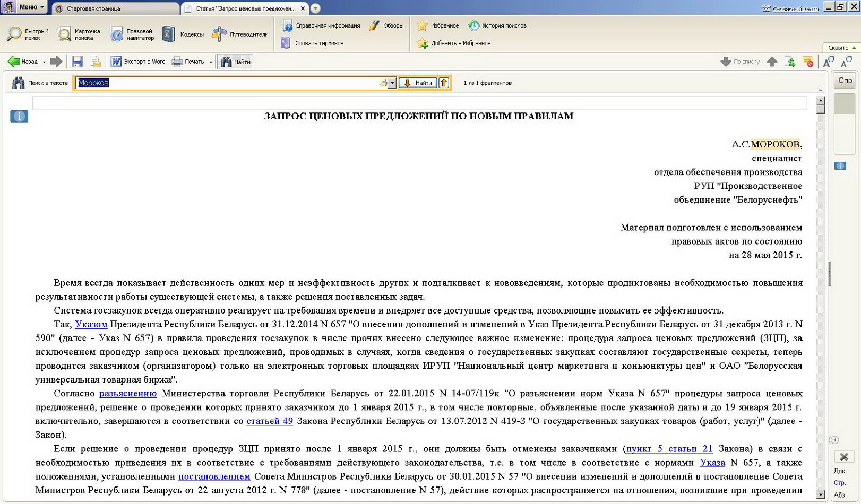Click Добавить в Избранное star icon
The height and width of the screenshot is (504, 861).
coord(423,44)
